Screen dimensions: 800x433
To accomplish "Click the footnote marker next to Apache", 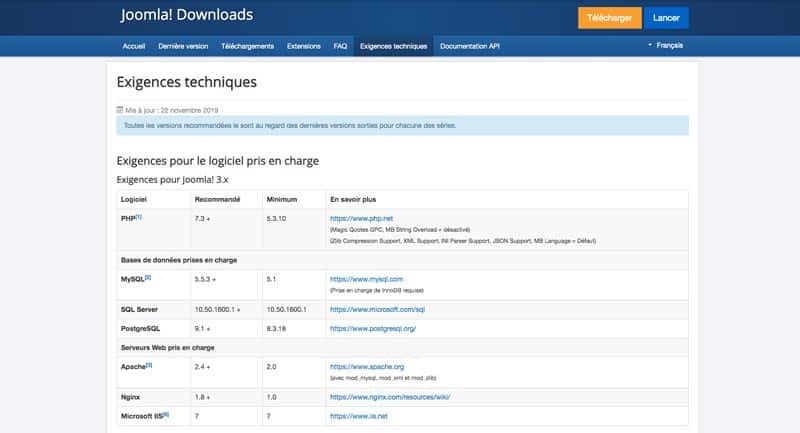I will (x=149, y=365).
